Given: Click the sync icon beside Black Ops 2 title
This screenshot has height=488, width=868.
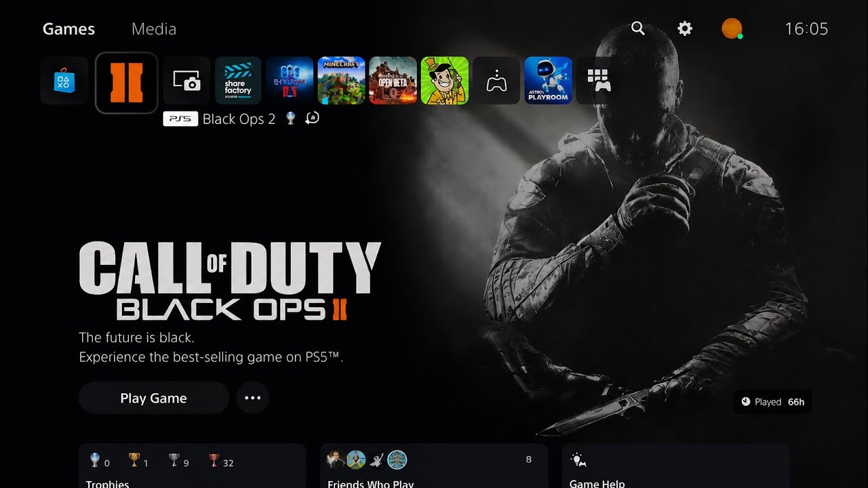Looking at the screenshot, I should coord(312,118).
